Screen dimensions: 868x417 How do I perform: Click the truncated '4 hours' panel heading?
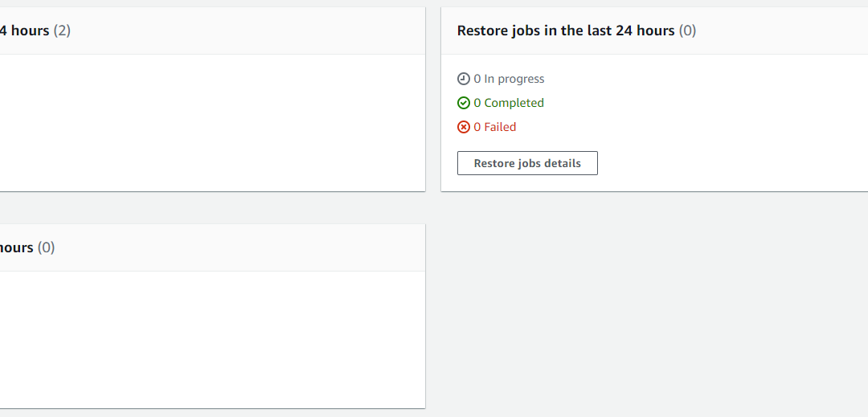tap(24, 31)
